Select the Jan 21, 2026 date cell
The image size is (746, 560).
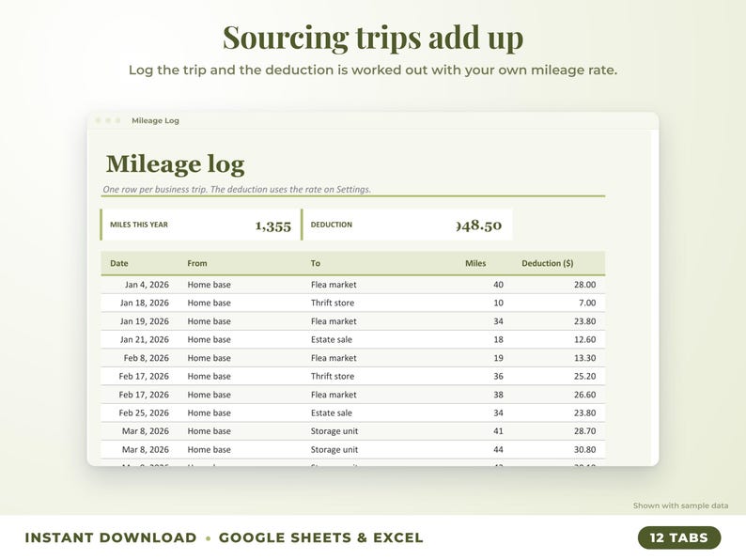click(x=144, y=339)
